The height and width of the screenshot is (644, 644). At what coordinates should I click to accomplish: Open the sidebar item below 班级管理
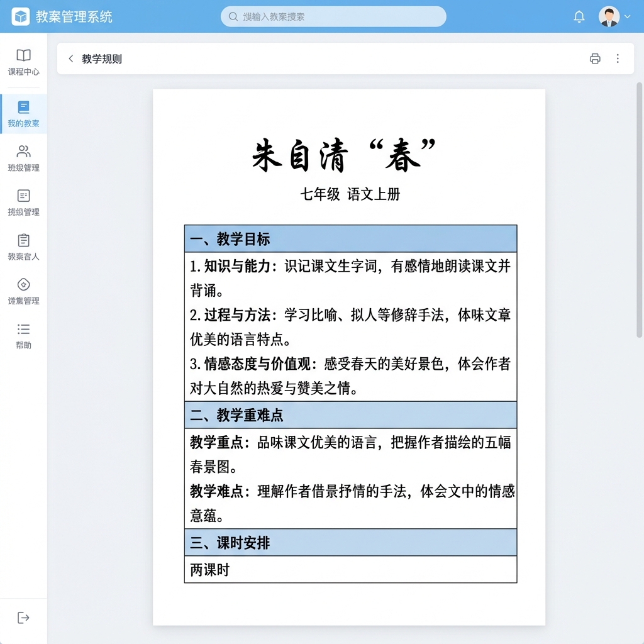click(x=23, y=203)
